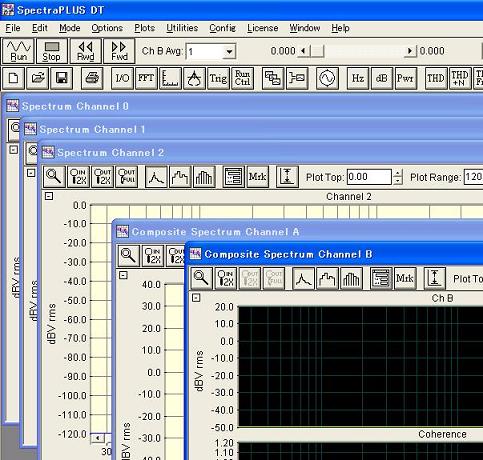This screenshot has width=483, height=460.
Task: Rewind with the Rwd button
Action: coord(86,51)
